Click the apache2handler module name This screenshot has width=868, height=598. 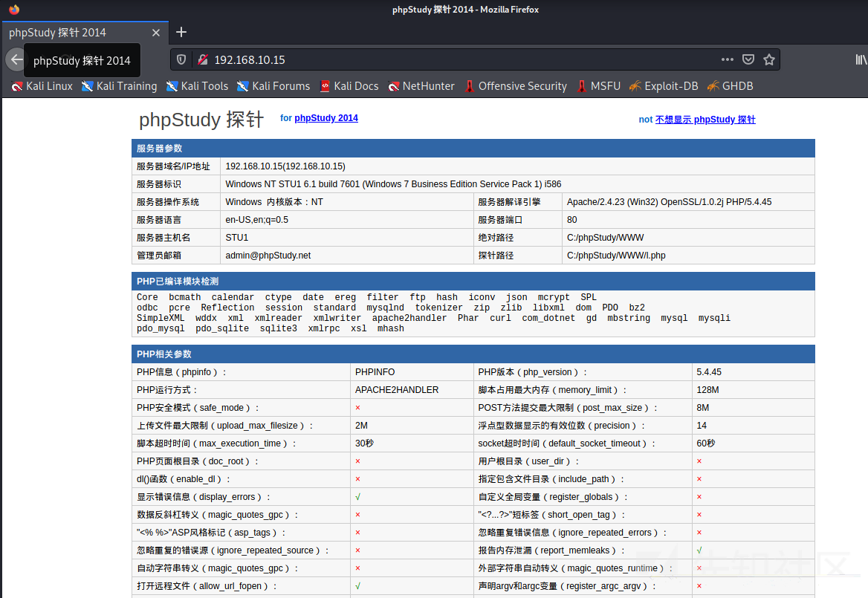coord(409,318)
